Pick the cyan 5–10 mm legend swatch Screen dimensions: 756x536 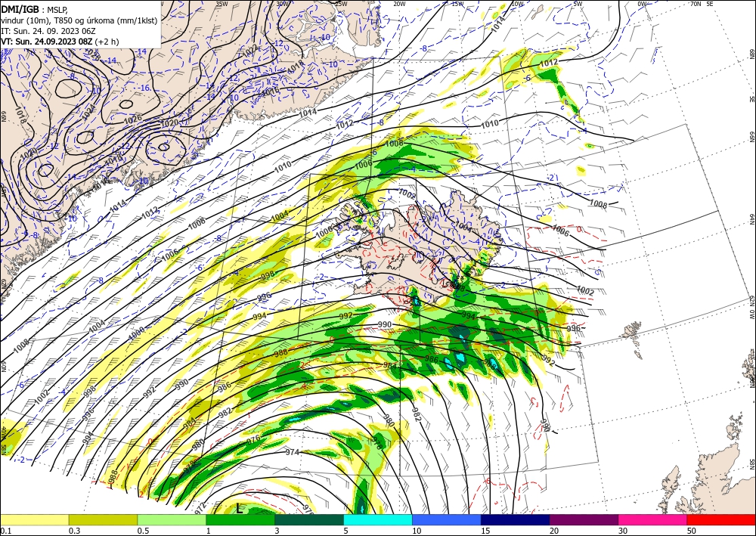(x=378, y=519)
